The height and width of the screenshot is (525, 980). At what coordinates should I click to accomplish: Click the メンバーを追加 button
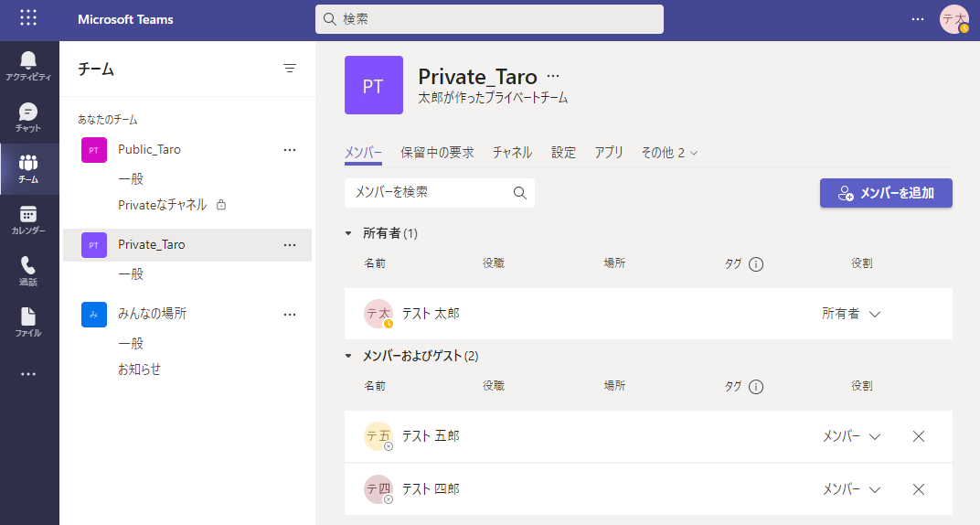[886, 193]
